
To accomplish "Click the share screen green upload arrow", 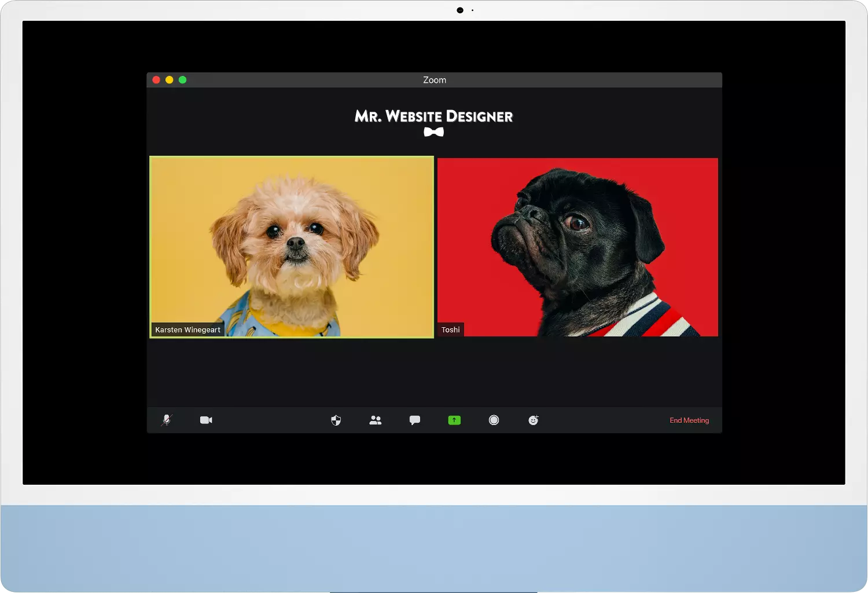I will [x=454, y=420].
